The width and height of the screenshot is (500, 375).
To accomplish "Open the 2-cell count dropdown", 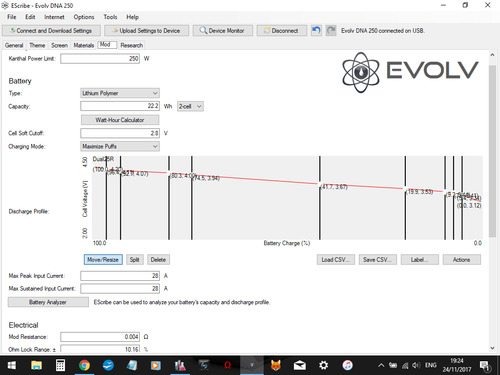I will [x=190, y=106].
